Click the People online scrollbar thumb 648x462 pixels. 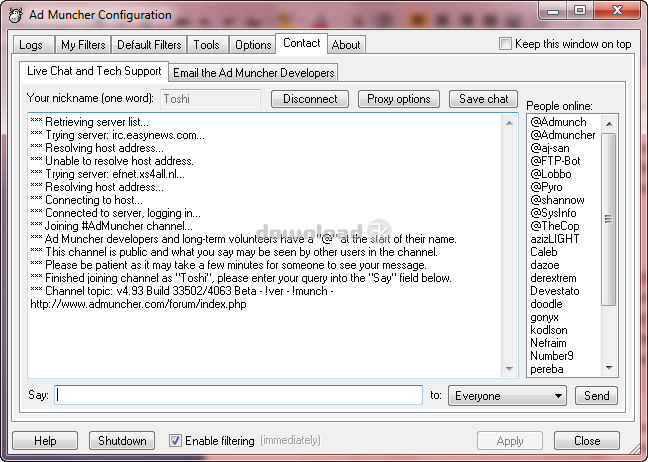pos(608,219)
